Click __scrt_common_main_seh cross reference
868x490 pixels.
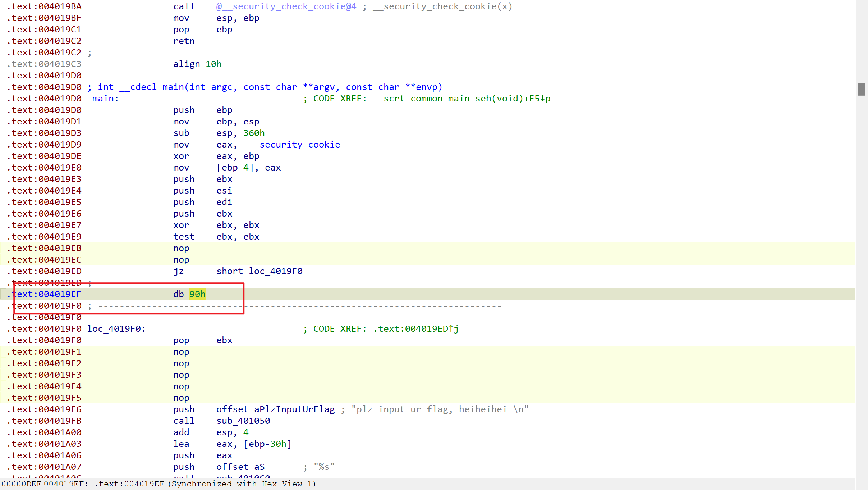(x=461, y=99)
